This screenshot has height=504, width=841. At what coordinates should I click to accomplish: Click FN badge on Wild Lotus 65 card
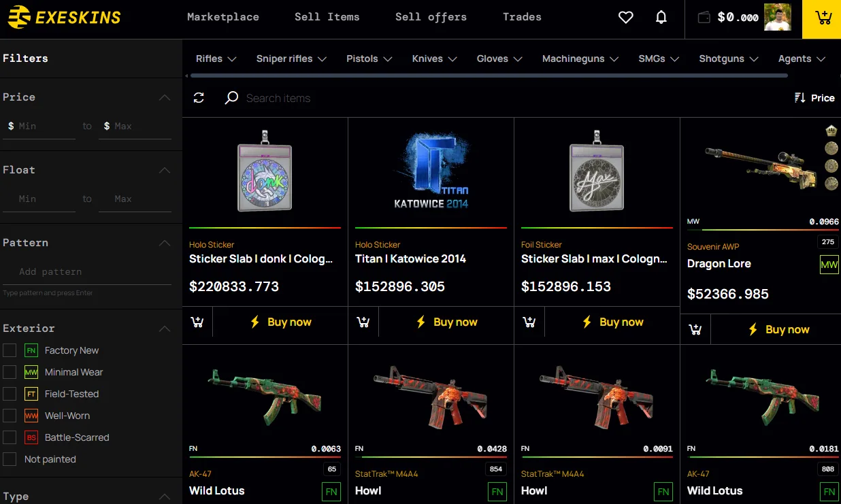coord(331,492)
